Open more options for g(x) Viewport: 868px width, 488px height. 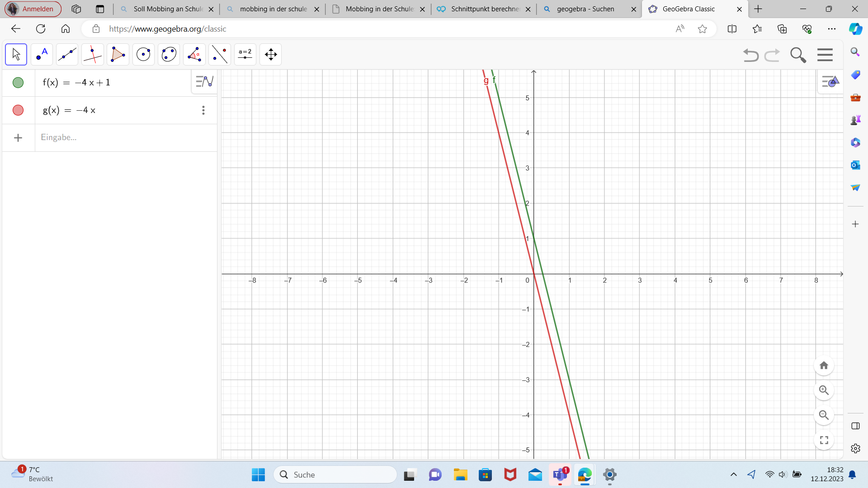click(203, 110)
